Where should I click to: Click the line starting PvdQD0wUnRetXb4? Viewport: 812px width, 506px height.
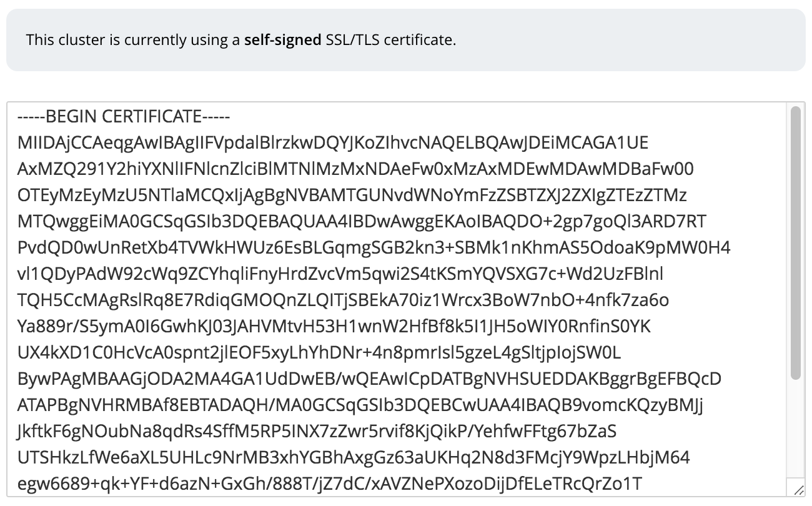coord(374,248)
